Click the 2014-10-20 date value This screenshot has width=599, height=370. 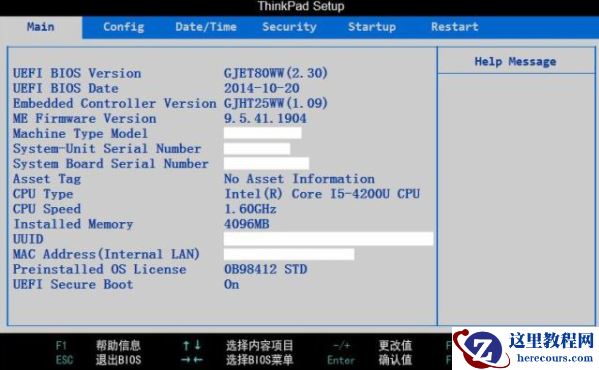(x=262, y=88)
